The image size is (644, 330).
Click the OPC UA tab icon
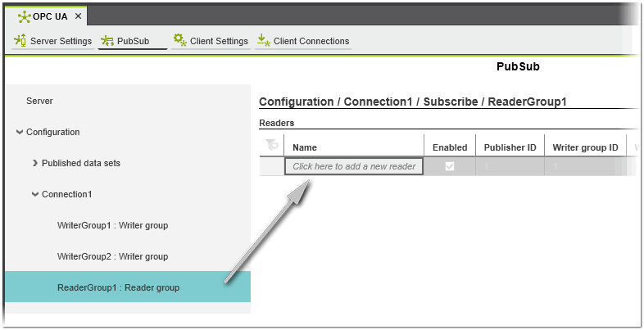click(x=25, y=16)
